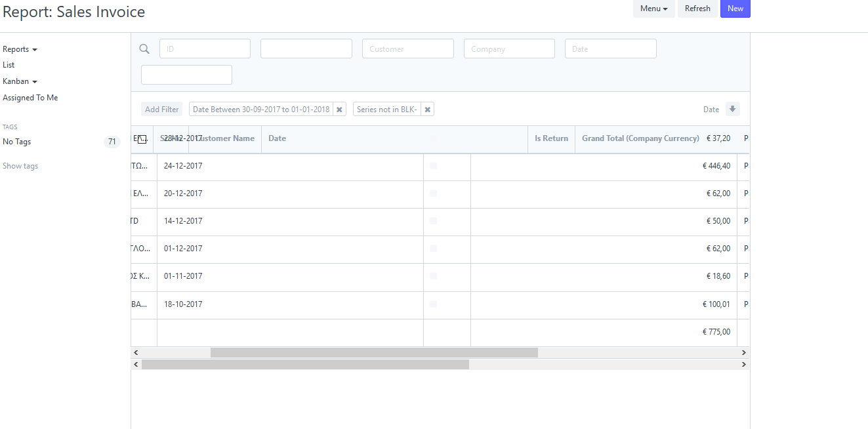The height and width of the screenshot is (429, 868).
Task: Open the Menu dropdown
Action: point(653,9)
